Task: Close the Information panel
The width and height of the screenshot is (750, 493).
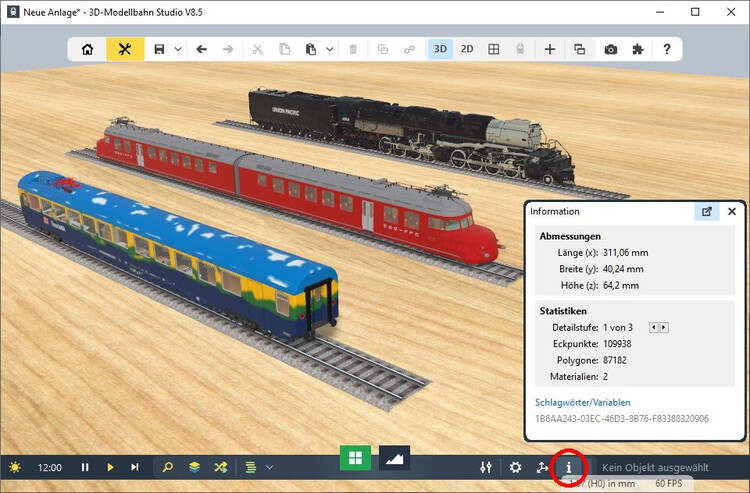Action: [732, 211]
